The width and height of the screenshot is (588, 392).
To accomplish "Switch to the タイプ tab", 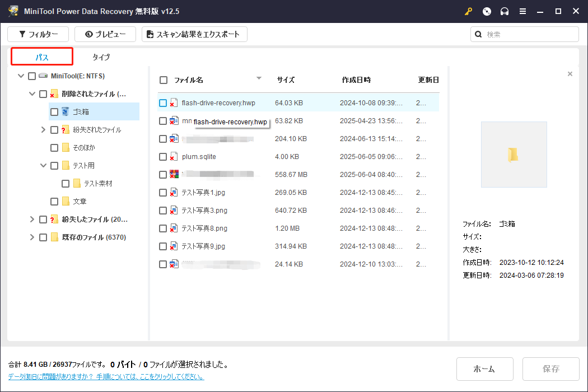I will coord(101,57).
